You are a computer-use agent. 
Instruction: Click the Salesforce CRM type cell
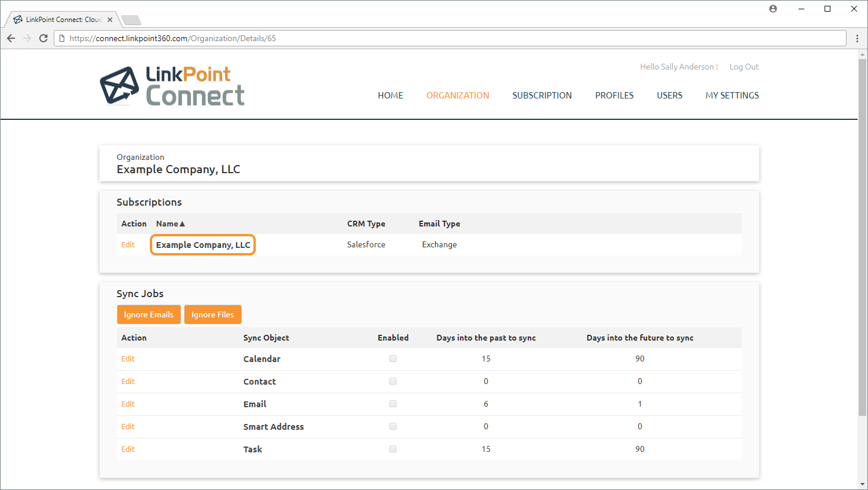click(366, 244)
